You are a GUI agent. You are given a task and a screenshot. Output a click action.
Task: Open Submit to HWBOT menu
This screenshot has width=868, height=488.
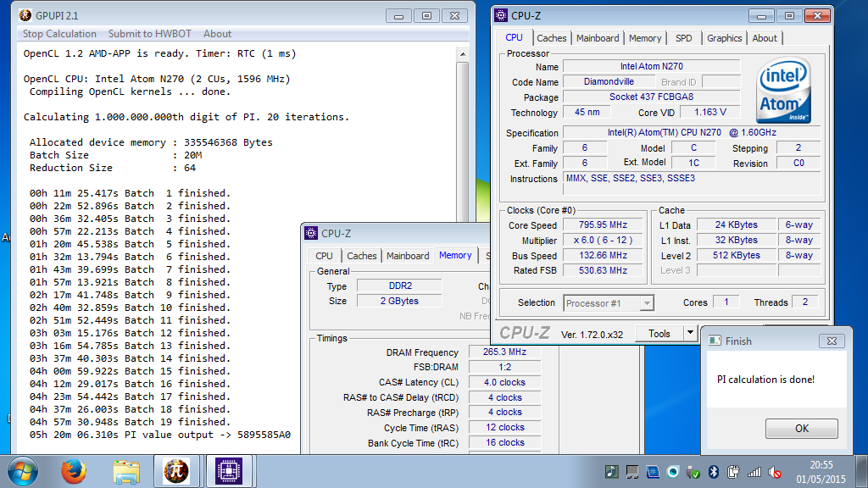pyautogui.click(x=149, y=34)
